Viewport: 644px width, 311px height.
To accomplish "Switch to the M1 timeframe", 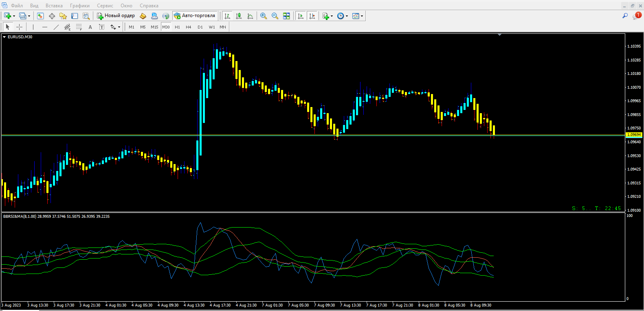I will [132, 27].
